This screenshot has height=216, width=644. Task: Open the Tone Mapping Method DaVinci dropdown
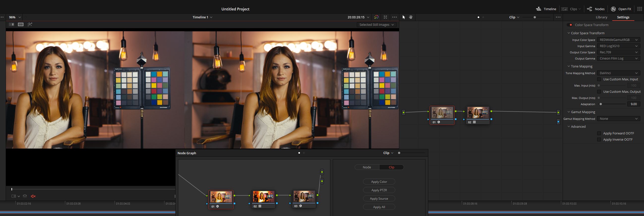click(x=618, y=73)
